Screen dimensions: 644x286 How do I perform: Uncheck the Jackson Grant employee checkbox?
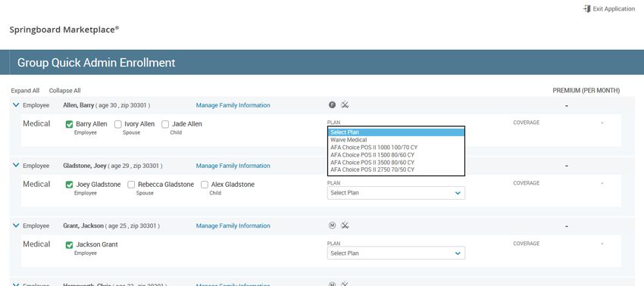(x=70, y=245)
